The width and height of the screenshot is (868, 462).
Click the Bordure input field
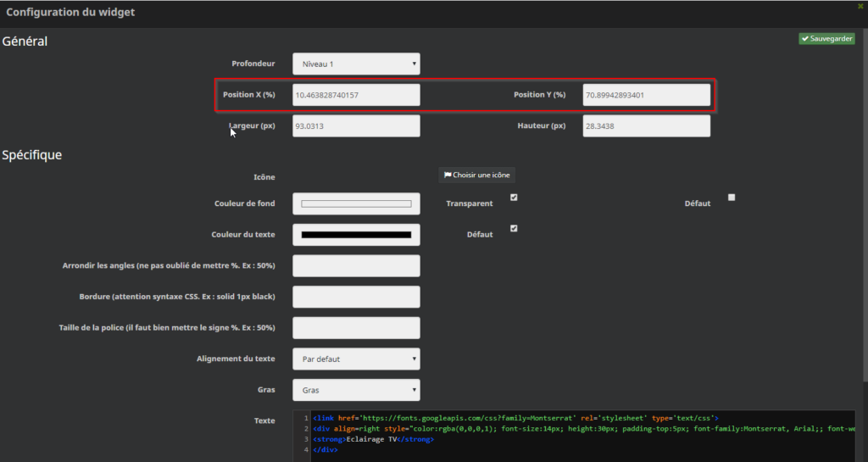(x=356, y=297)
